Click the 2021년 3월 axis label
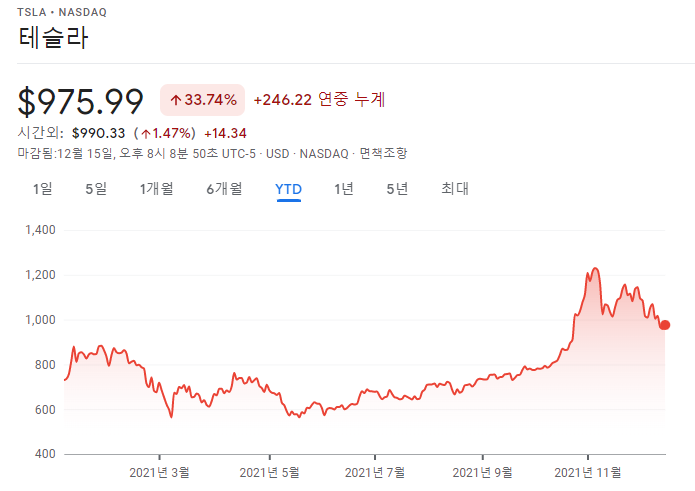 160,473
